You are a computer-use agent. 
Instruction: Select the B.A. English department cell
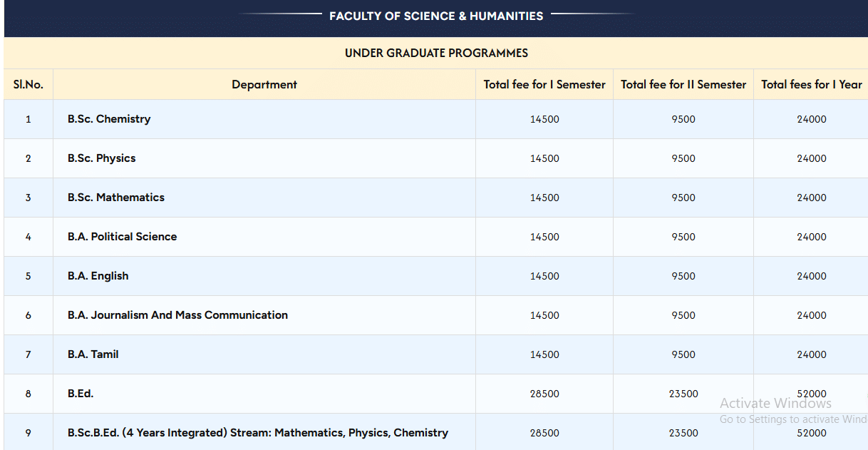tap(98, 276)
